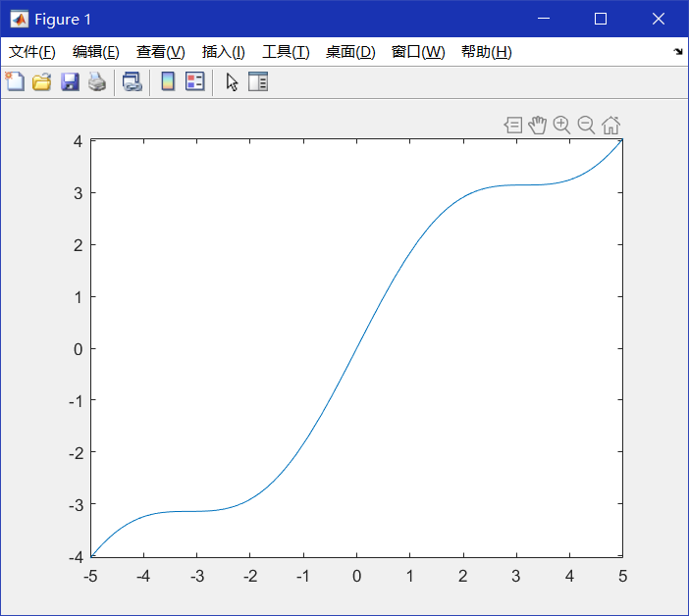This screenshot has width=689, height=616.
Task: Open the 编辑(E) menu
Action: [x=96, y=52]
